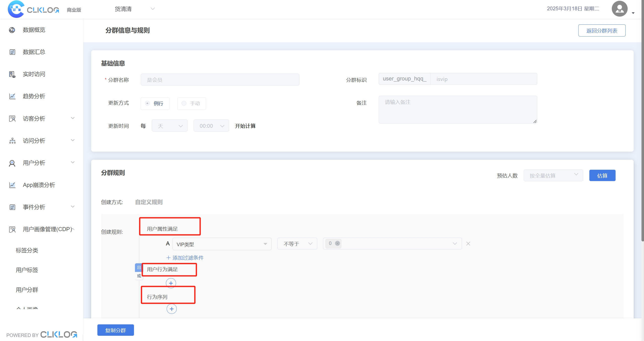Switch the rule logic toggle to 或
This screenshot has width=644, height=341.
[x=139, y=276]
